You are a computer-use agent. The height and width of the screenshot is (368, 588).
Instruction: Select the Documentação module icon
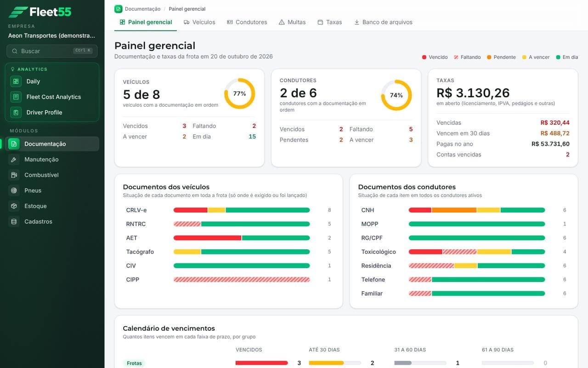tap(14, 144)
